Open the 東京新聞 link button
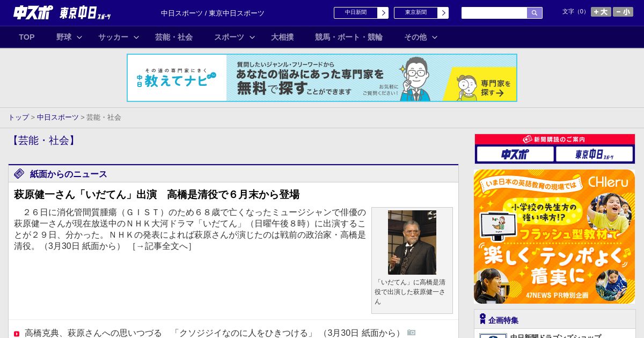 (x=416, y=13)
